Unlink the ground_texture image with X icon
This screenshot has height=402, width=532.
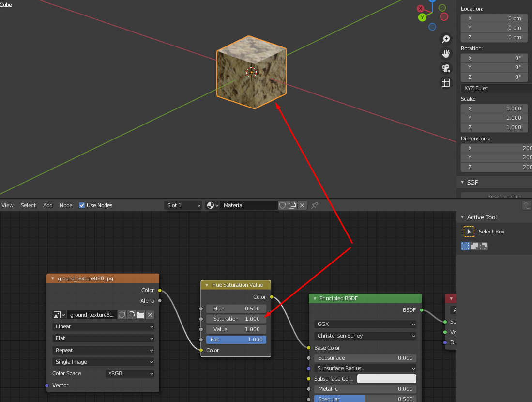coord(150,315)
